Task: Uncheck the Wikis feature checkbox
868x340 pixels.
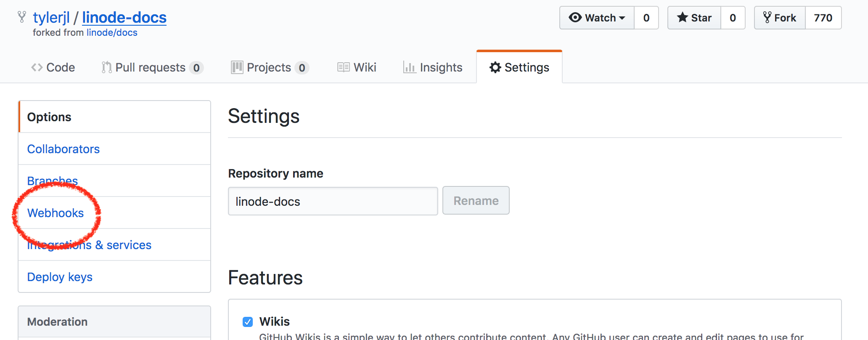Action: point(248,322)
